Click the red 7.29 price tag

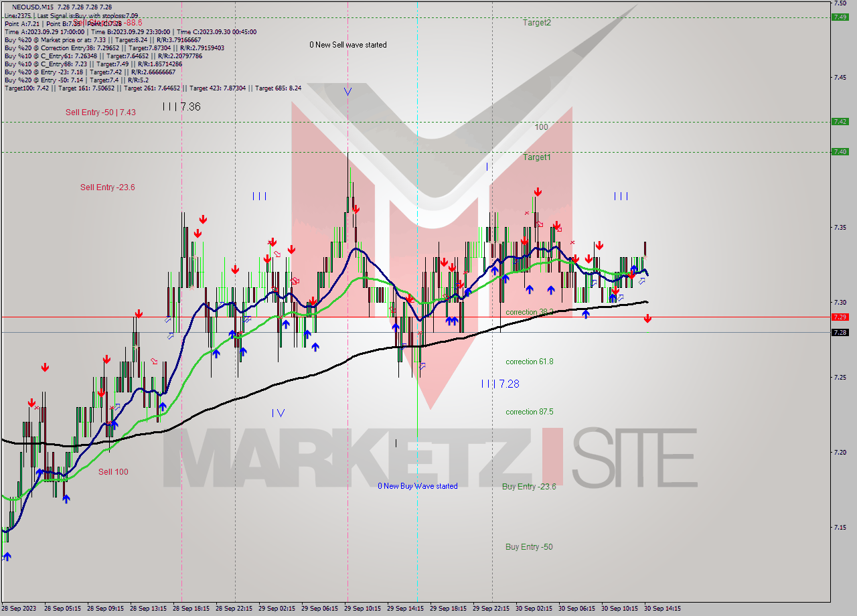point(840,317)
